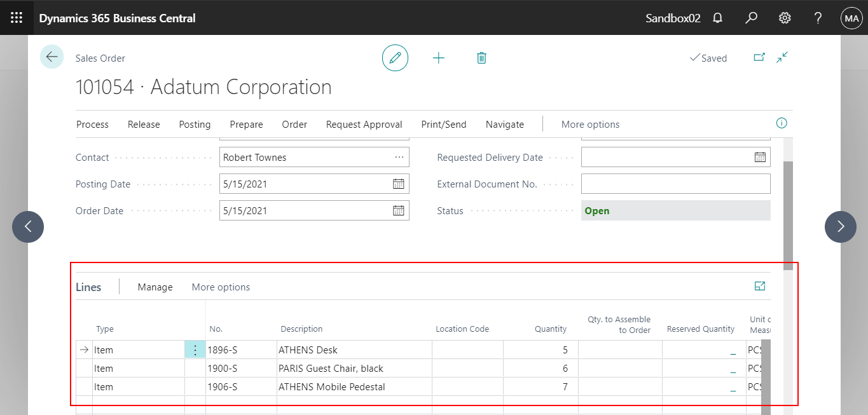The width and height of the screenshot is (868, 415).
Task: Open More options in the Lines toolbar
Action: [221, 287]
